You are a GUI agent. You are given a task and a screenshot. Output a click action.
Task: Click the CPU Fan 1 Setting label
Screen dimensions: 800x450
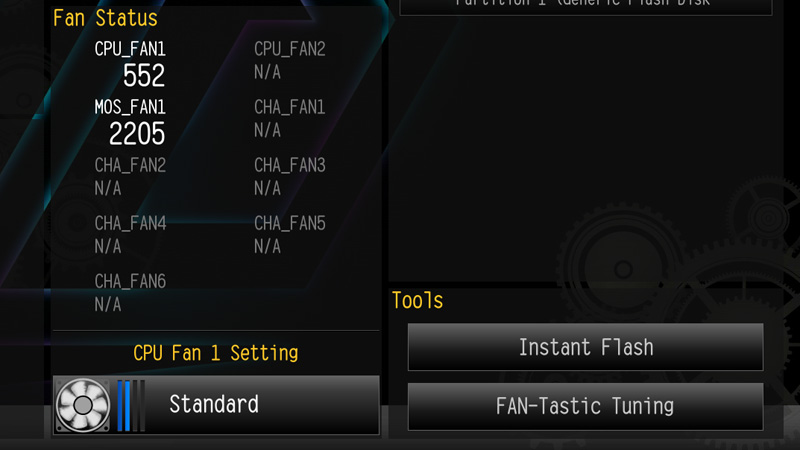215,353
